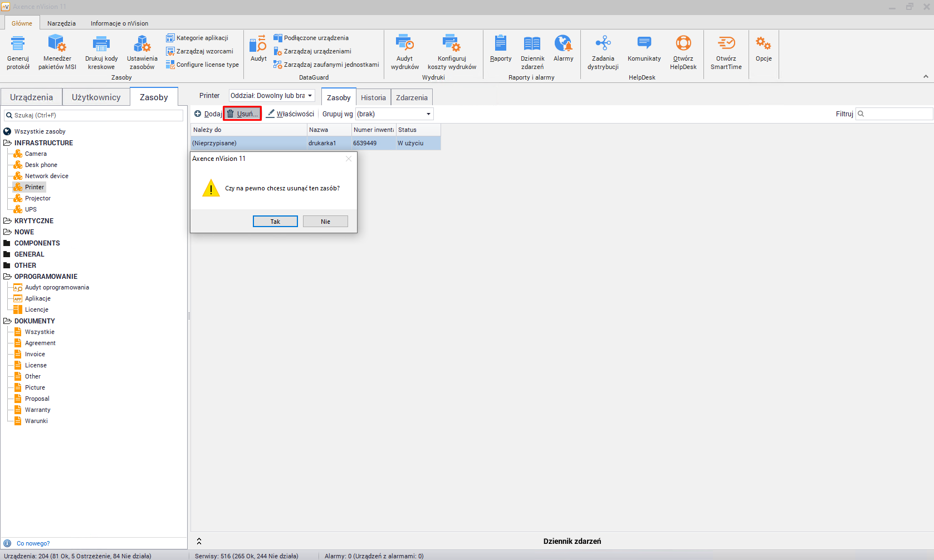The image size is (934, 560).
Task: Open the Alarmy icon in ribbon
Action: 563,45
